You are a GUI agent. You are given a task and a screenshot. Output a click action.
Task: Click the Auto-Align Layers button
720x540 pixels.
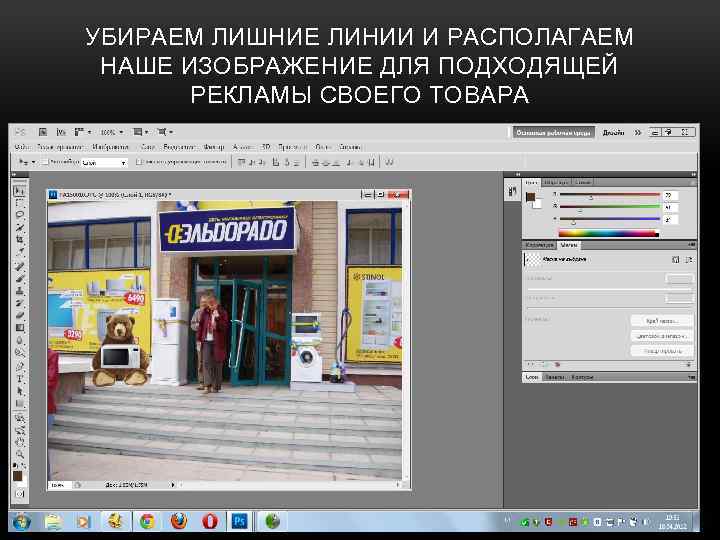(x=390, y=162)
